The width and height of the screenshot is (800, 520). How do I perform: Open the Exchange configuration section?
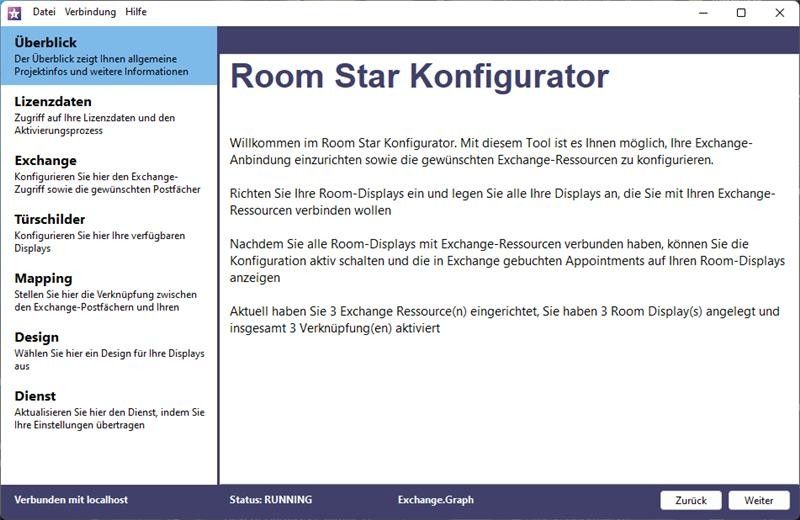(109, 174)
